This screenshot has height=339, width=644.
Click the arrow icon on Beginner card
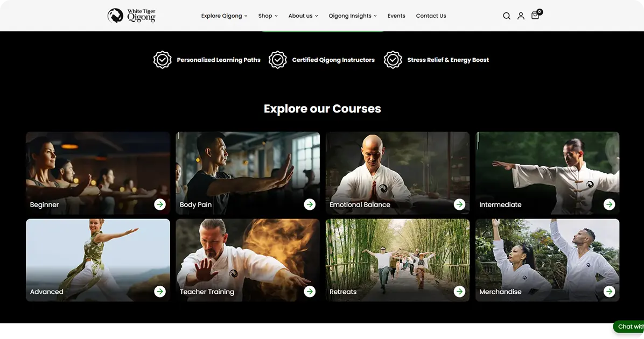tap(160, 204)
